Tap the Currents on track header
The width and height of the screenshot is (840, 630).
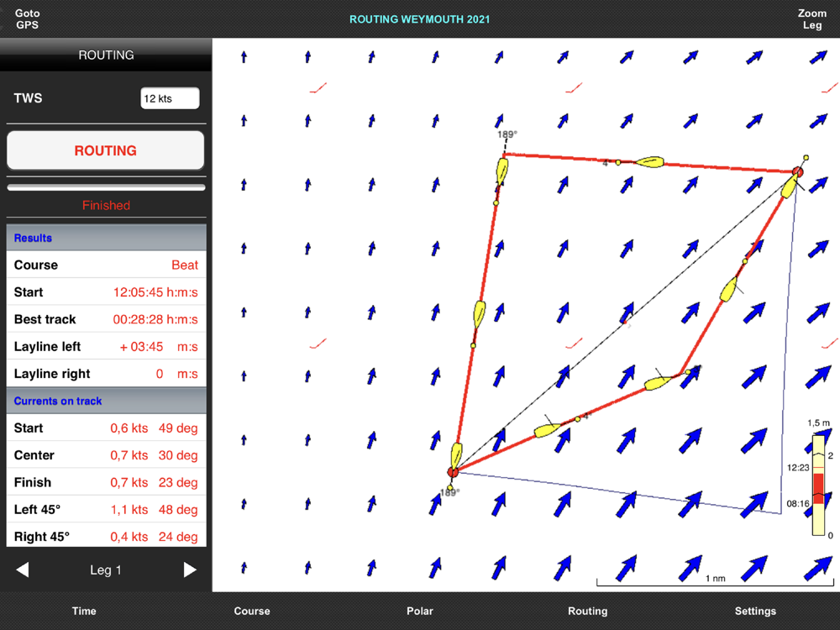click(x=106, y=401)
